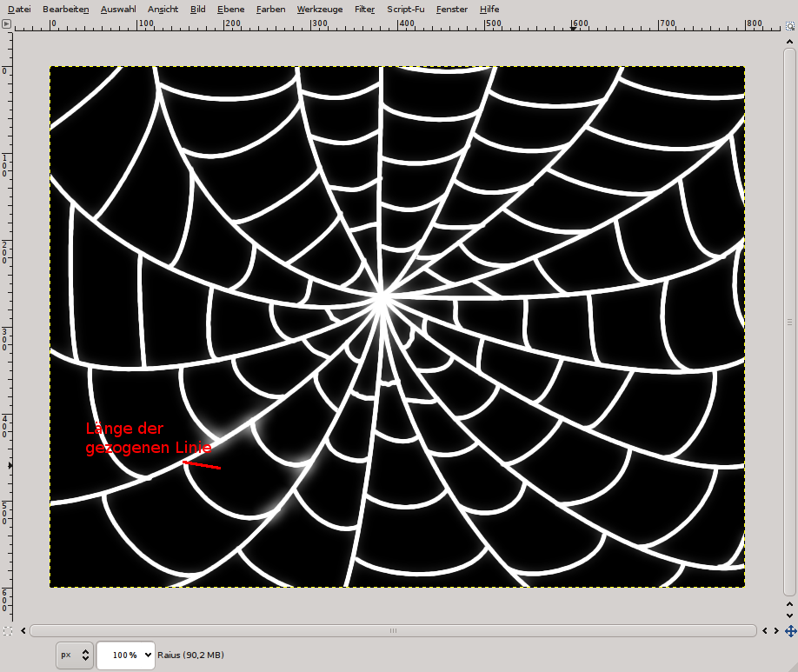Viewport: 798px width, 672px height.
Task: Open the image menu triangle button beside rulers
Action: click(6, 23)
